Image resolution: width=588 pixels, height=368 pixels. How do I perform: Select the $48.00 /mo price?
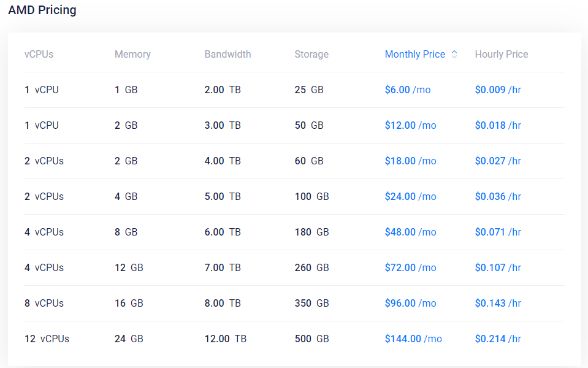pos(411,232)
